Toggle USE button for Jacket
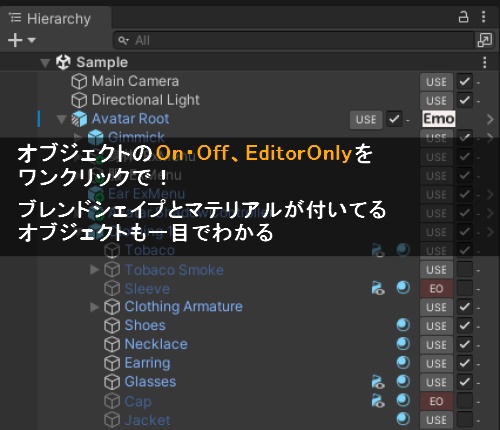The width and height of the screenshot is (500, 430). coord(436,420)
